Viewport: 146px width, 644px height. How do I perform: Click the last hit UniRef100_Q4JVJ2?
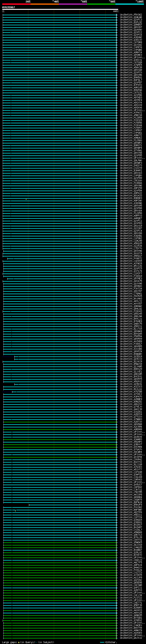pos(131,638)
